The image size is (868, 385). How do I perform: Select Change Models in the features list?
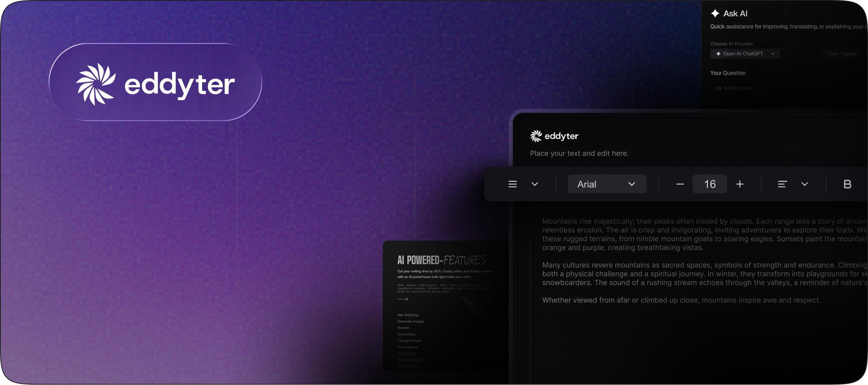click(409, 340)
